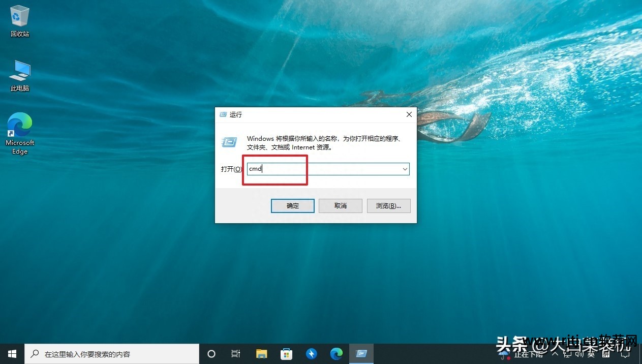Open Microsoft Store from the taskbar
642x364 pixels.
click(x=286, y=354)
